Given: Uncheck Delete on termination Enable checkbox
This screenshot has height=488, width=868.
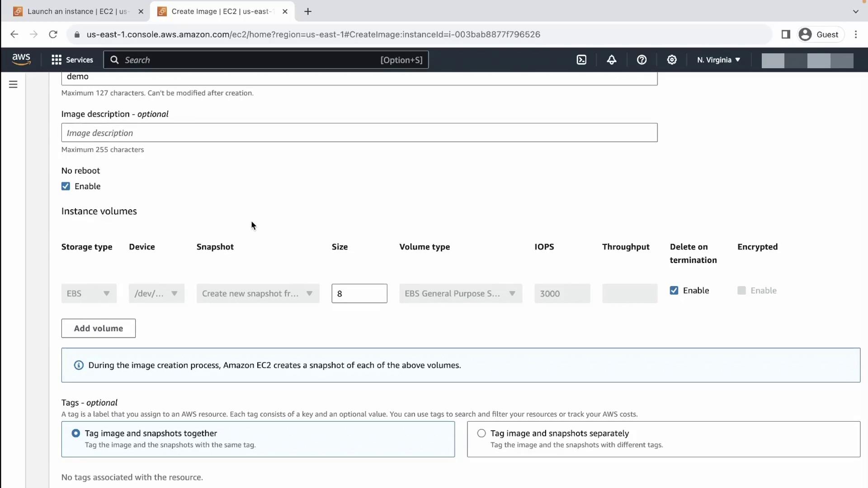Looking at the screenshot, I should click(674, 291).
